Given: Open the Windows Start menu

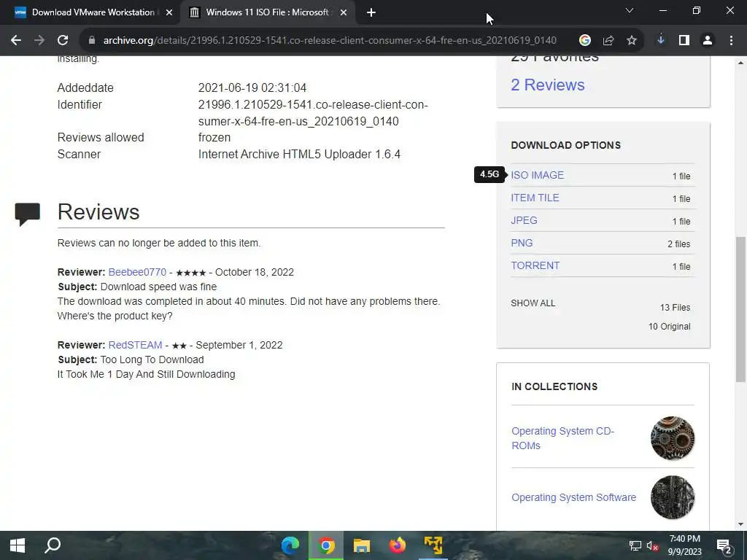Looking at the screenshot, I should (18, 545).
